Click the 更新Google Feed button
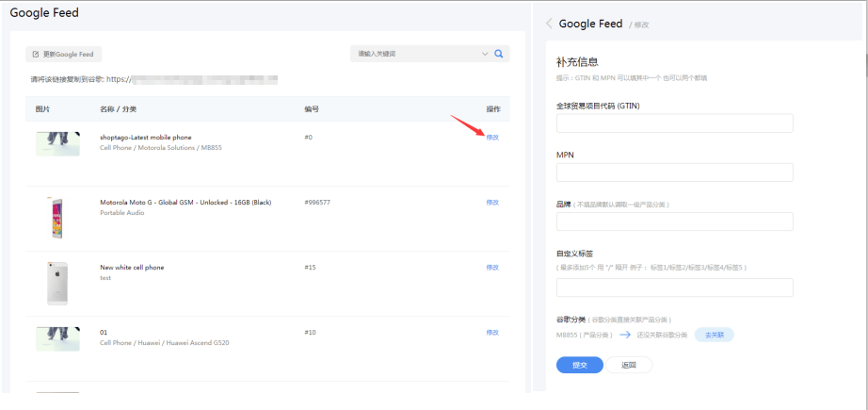Viewport: 868px width, 410px height. click(x=63, y=55)
